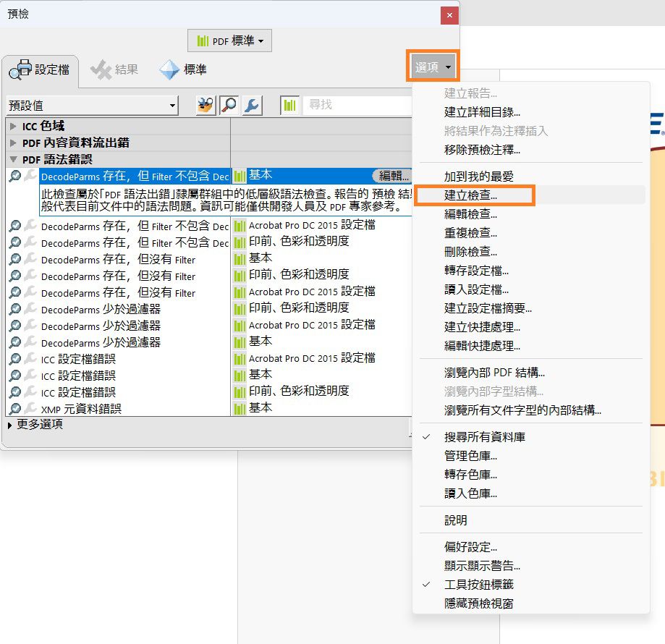Choose 隱藏預檢視窗 menu item
This screenshot has width=665, height=644.
pyautogui.click(x=478, y=603)
